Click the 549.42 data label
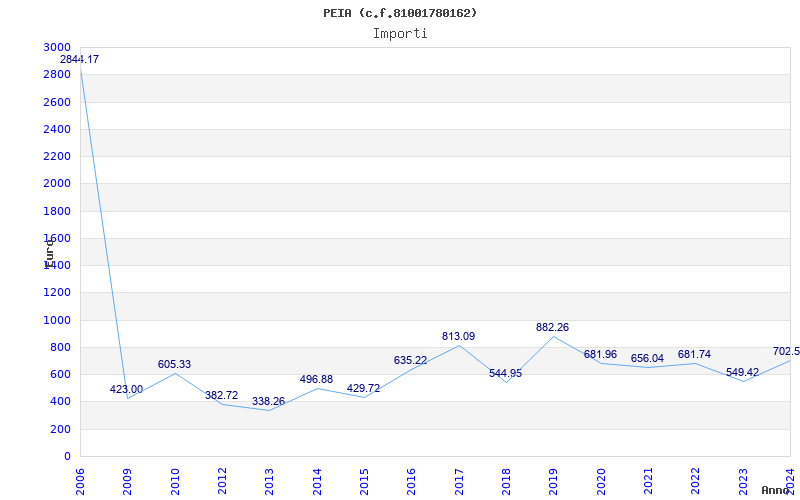Viewport: 800px width, 500px height. click(x=742, y=372)
